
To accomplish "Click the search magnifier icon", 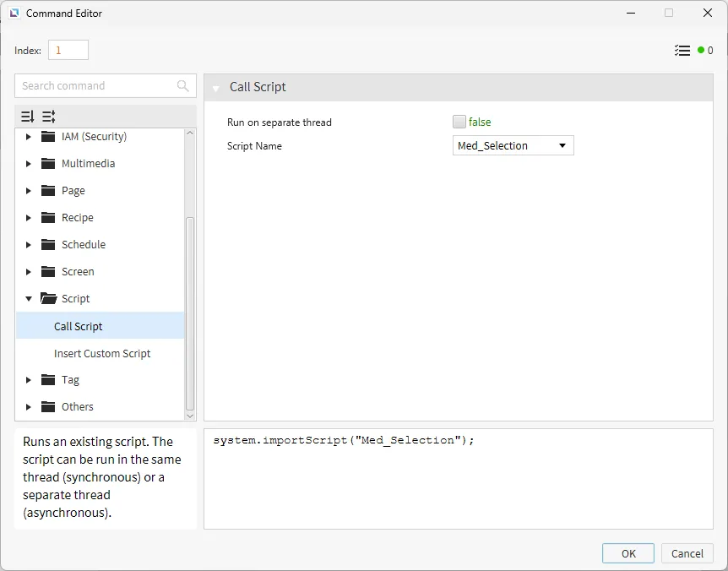I will pyautogui.click(x=183, y=85).
